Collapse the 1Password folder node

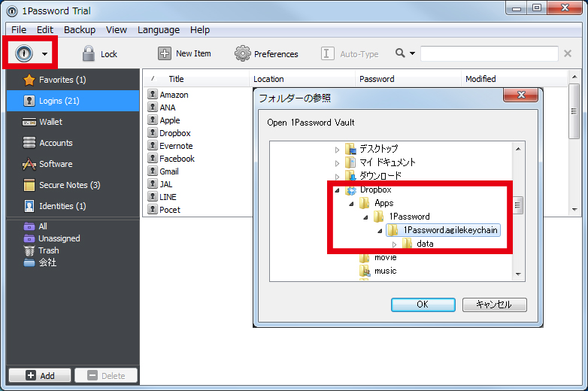(365, 217)
